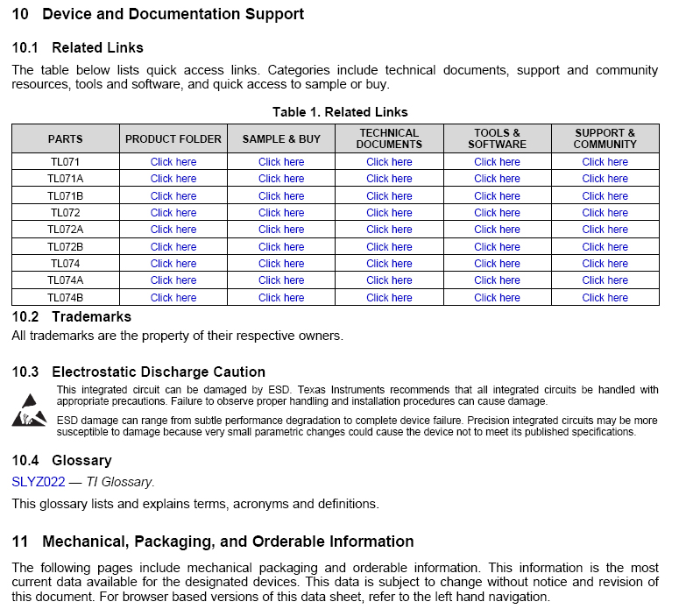Click the TECHNICAL DOCUMENTS column header
The height and width of the screenshot is (616, 686).
tap(389, 138)
